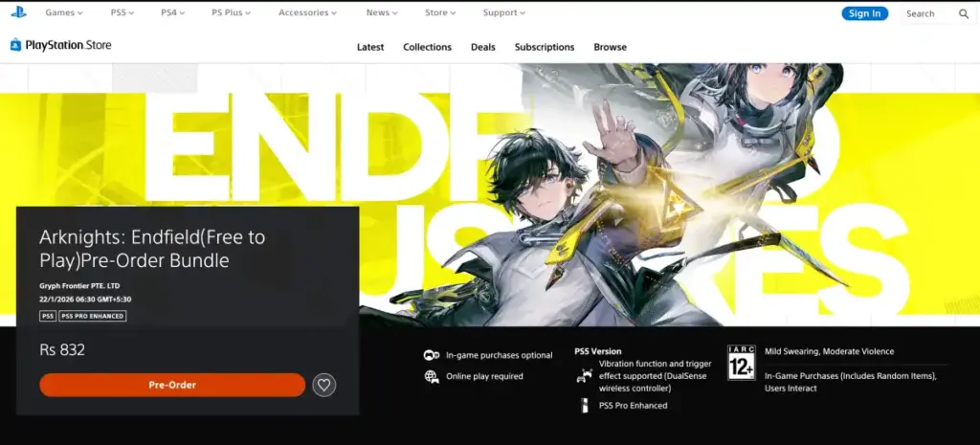Click the in-game purchases controller icon
980x445 pixels.
click(x=432, y=355)
